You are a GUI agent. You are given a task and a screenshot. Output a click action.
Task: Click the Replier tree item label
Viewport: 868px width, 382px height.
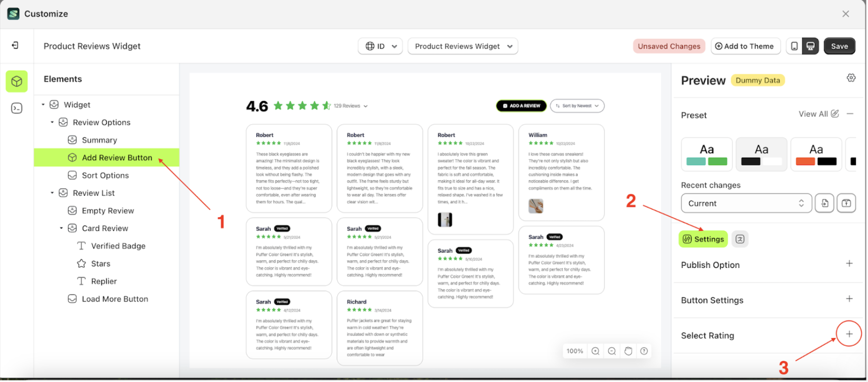[104, 281]
